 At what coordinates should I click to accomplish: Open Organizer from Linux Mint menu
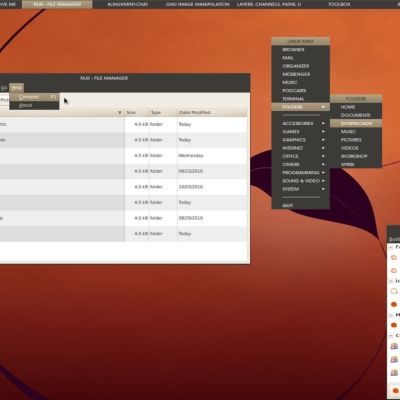[x=301, y=66]
